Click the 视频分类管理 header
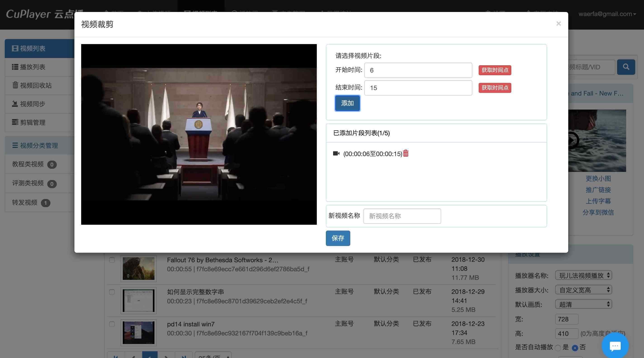The height and width of the screenshot is (358, 644). 40,145
